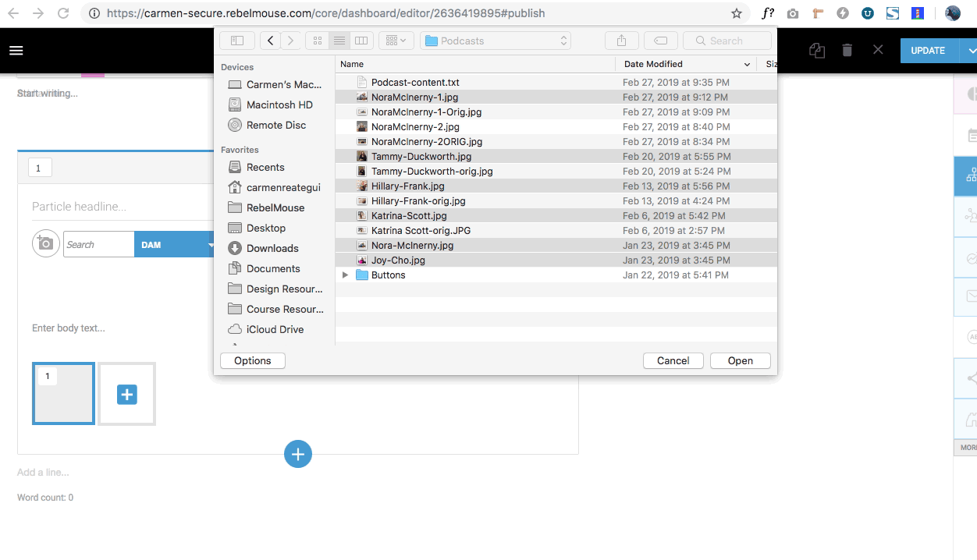Open the Podcasts folder path dropdown
The width and height of the screenshot is (977, 560).
[x=496, y=41]
